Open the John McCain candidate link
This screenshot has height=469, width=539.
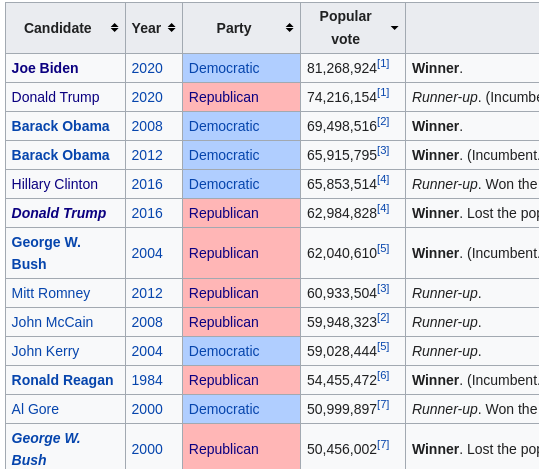tap(52, 322)
